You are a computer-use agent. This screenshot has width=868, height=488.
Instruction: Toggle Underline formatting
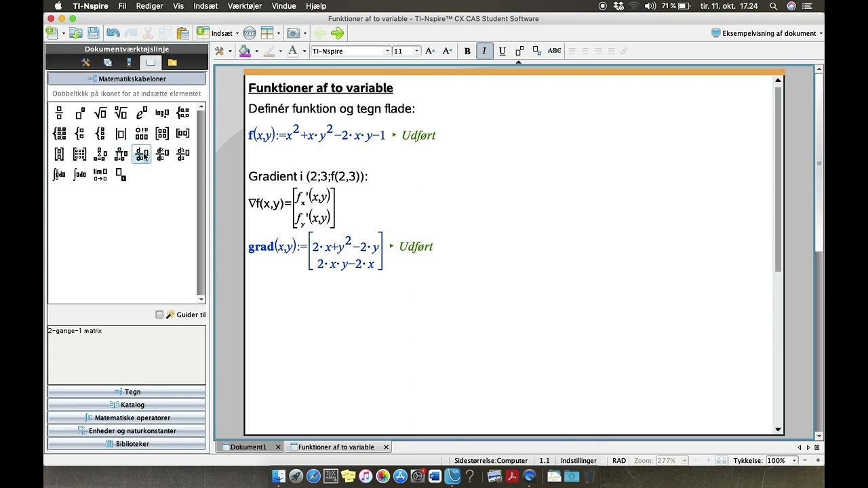click(x=502, y=51)
